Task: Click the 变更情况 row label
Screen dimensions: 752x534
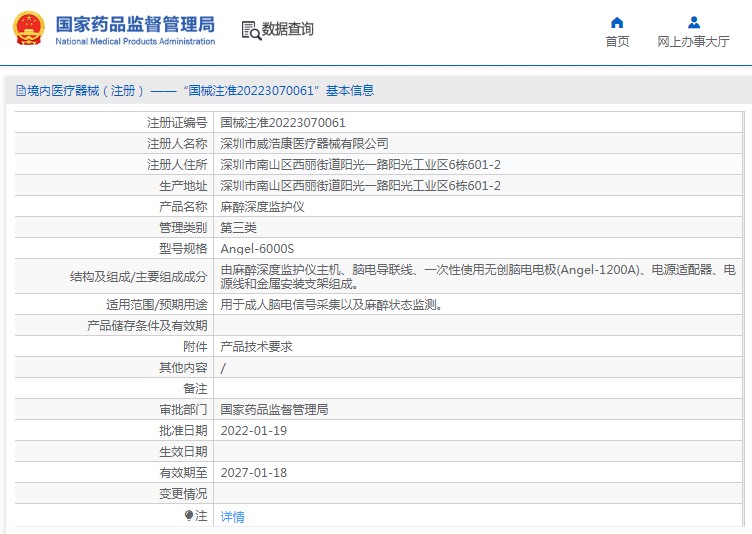Action: point(183,494)
